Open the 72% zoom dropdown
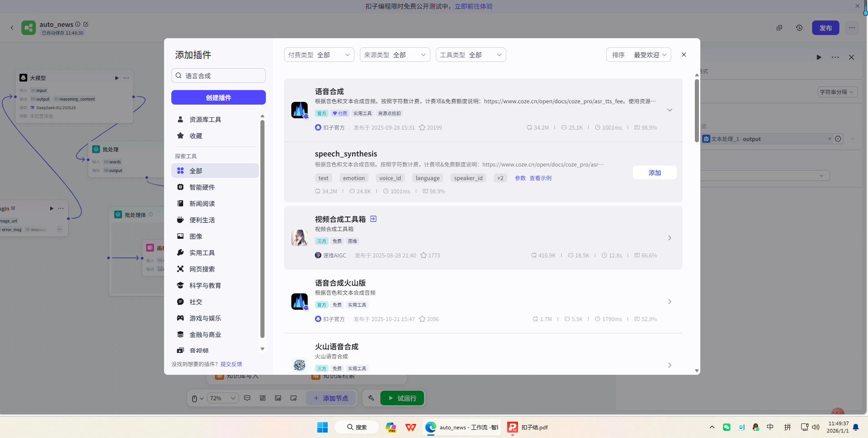The height and width of the screenshot is (438, 868). click(x=222, y=398)
